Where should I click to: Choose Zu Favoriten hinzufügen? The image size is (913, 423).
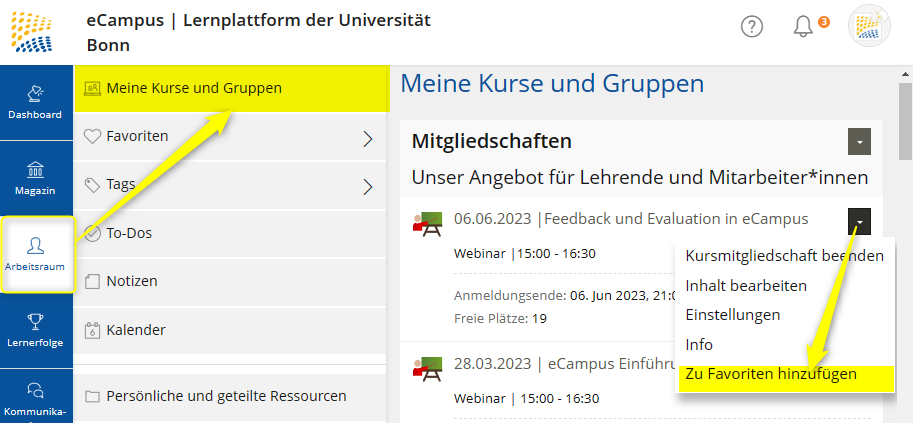point(771,374)
